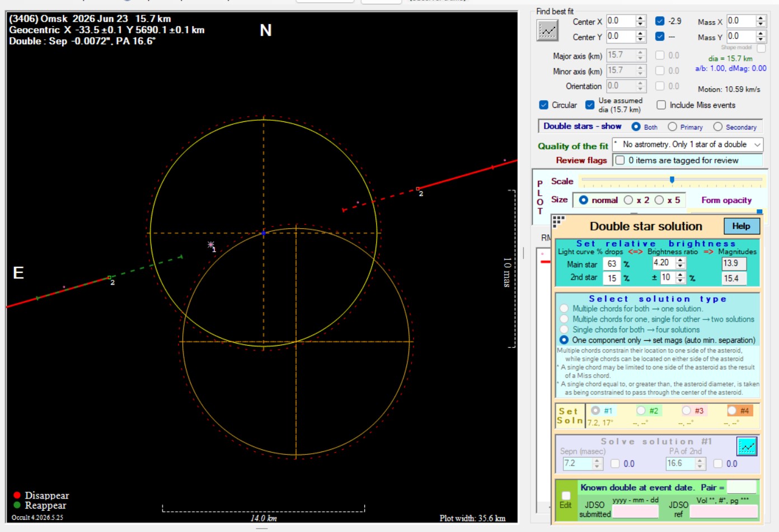The width and height of the screenshot is (779, 532).
Task: Enable Include Miss events
Action: coord(661,105)
